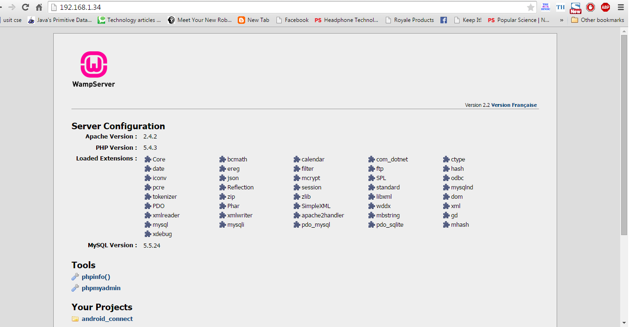The width and height of the screenshot is (644, 327).
Task: Open the Chrome hamburger menu
Action: 621,7
